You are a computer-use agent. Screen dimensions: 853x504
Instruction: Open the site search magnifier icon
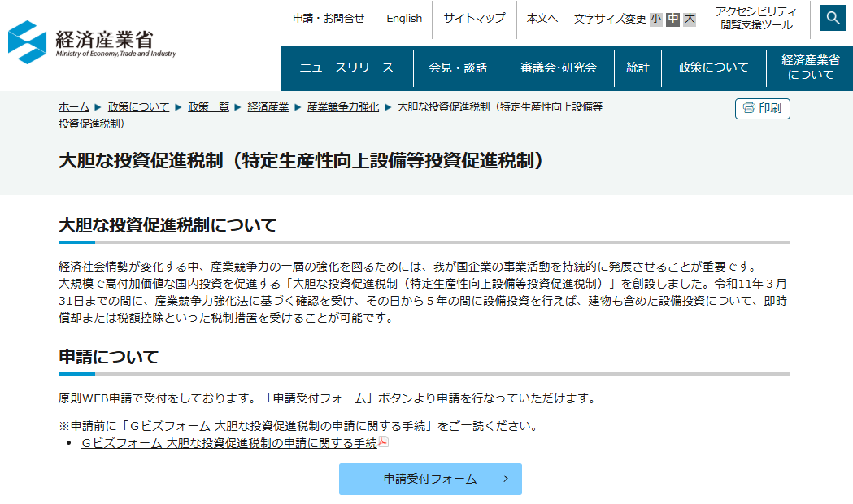coord(833,18)
